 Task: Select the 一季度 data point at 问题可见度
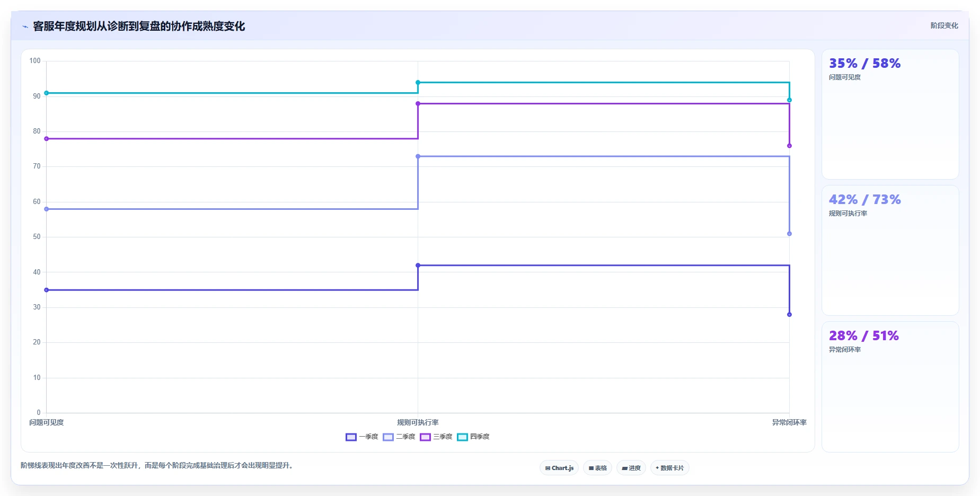pos(47,290)
